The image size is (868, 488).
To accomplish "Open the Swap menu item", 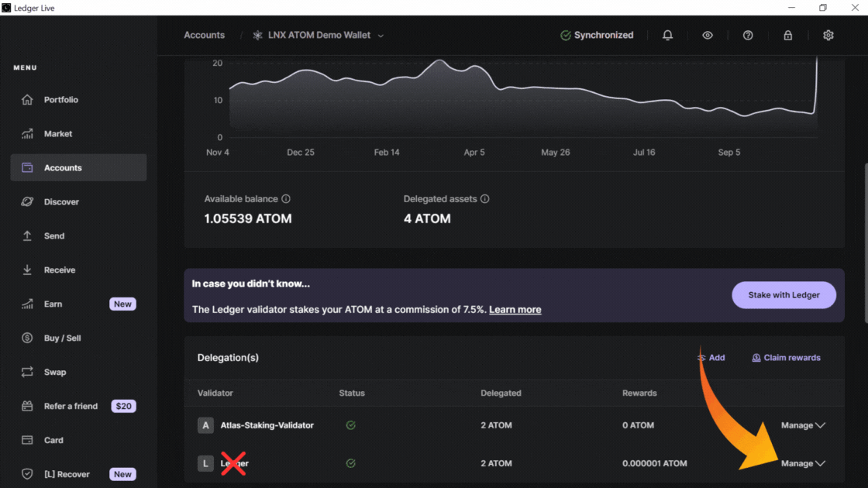I will [54, 373].
